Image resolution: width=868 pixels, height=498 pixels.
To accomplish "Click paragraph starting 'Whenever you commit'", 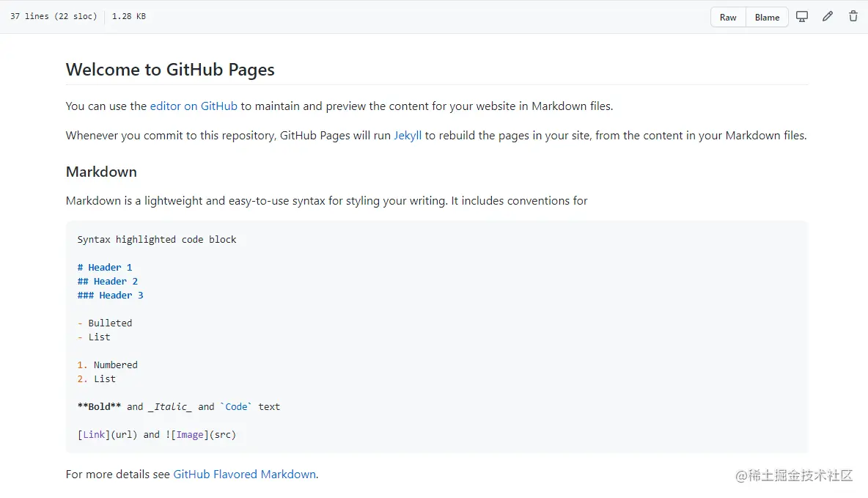I will [436, 135].
